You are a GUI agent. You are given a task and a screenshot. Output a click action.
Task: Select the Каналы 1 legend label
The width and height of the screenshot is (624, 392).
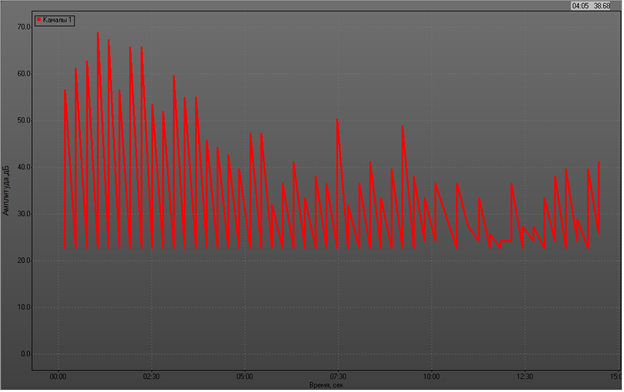[57, 20]
